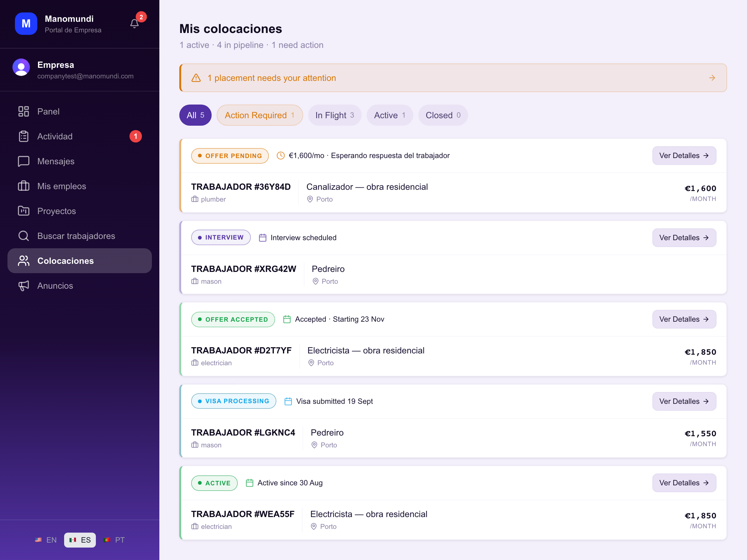
Task: Open details for worker #WEA55F
Action: click(684, 483)
